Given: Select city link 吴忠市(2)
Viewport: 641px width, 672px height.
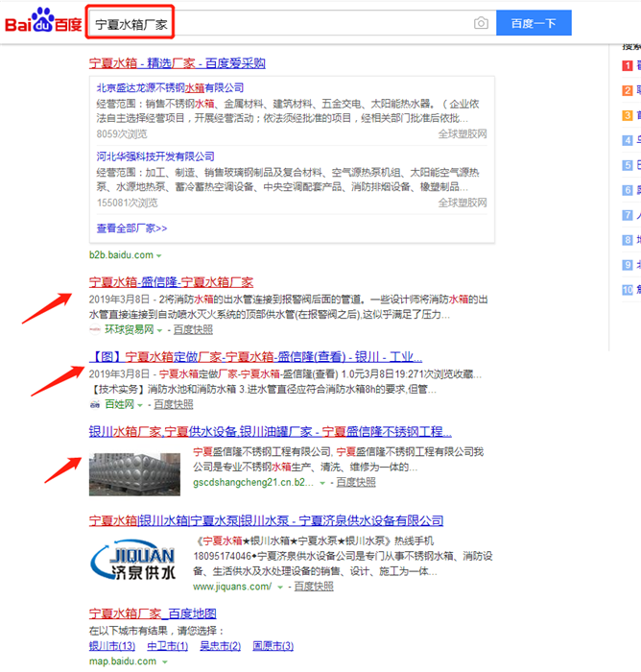Looking at the screenshot, I should pyautogui.click(x=221, y=646).
